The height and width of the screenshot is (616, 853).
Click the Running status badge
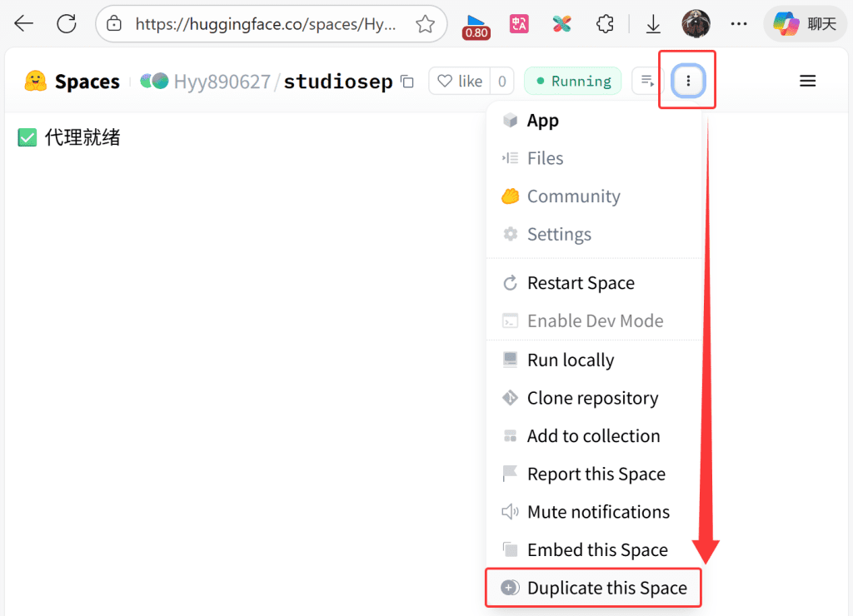[x=572, y=82]
